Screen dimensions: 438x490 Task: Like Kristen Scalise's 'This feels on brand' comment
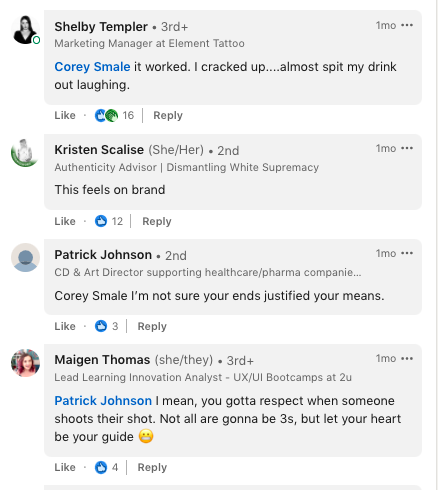pyautogui.click(x=65, y=221)
